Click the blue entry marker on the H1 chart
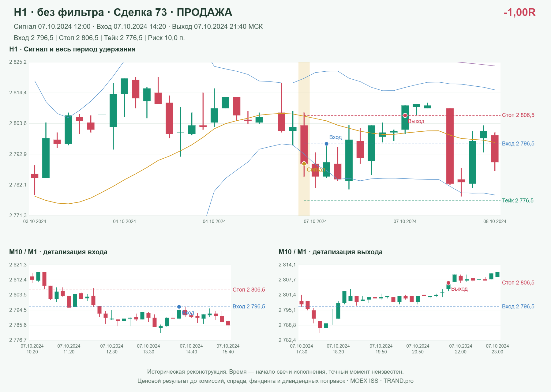This screenshot has height=392, width=551. click(x=327, y=144)
